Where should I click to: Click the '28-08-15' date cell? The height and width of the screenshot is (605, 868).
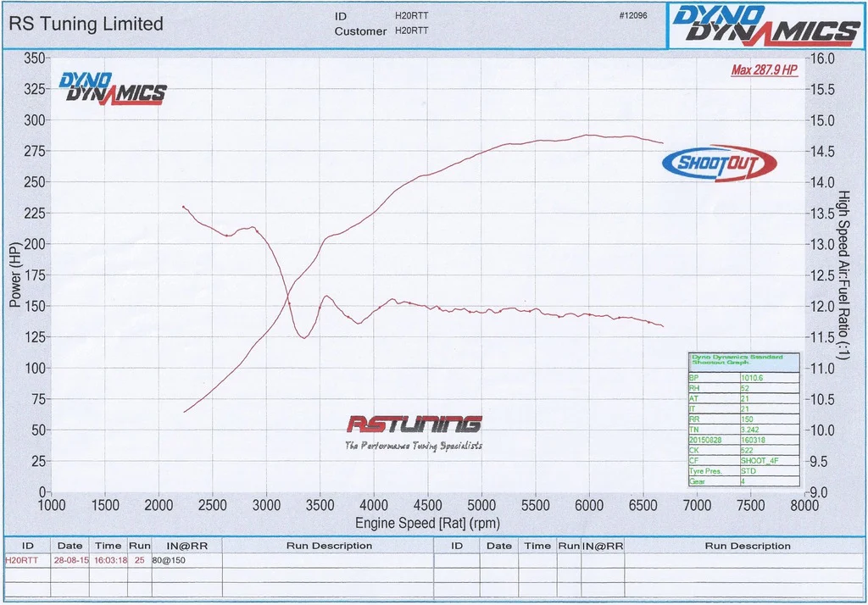point(71,560)
